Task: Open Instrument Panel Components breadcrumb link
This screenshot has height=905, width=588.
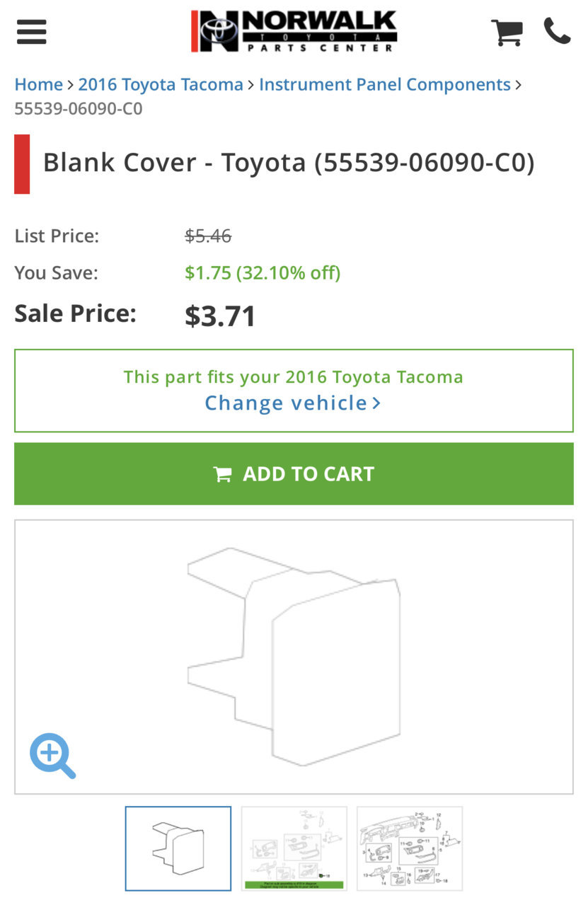Action: coord(385,85)
